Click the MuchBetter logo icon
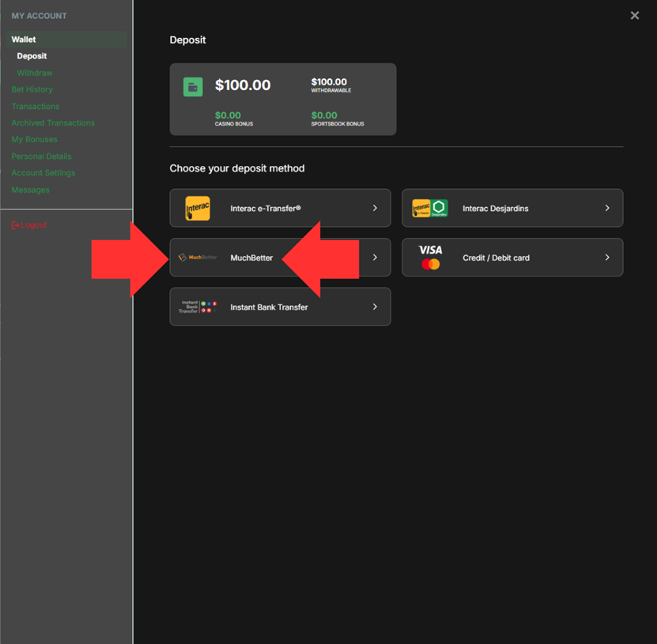Image resolution: width=657 pixels, height=644 pixels. coord(198,258)
